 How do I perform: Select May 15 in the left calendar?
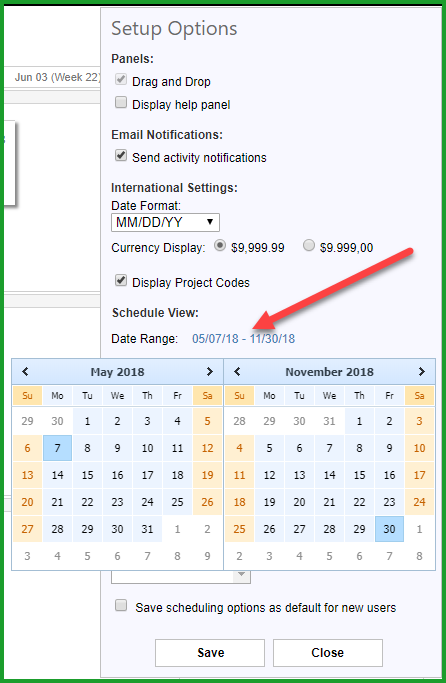[x=88, y=475]
